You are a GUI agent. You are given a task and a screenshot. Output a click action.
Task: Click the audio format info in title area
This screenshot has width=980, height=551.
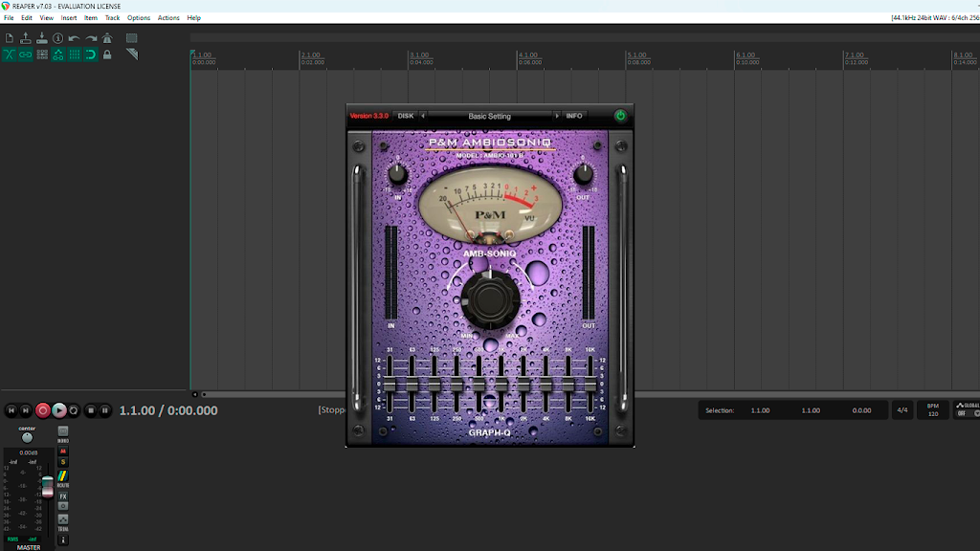[x=935, y=17]
